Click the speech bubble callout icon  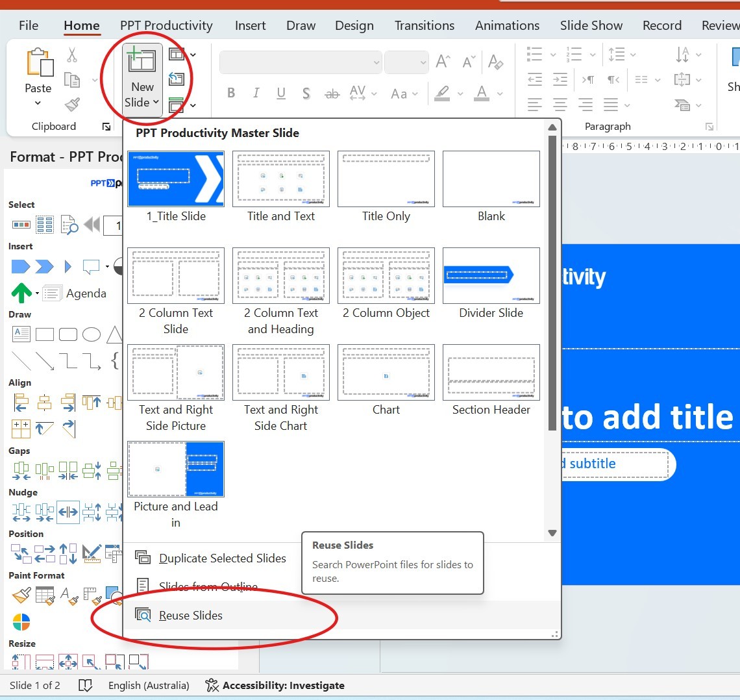[91, 267]
